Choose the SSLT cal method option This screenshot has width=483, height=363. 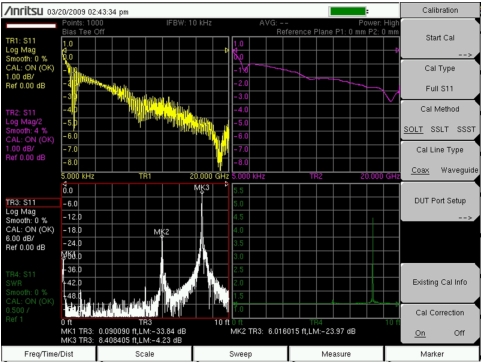click(x=439, y=129)
